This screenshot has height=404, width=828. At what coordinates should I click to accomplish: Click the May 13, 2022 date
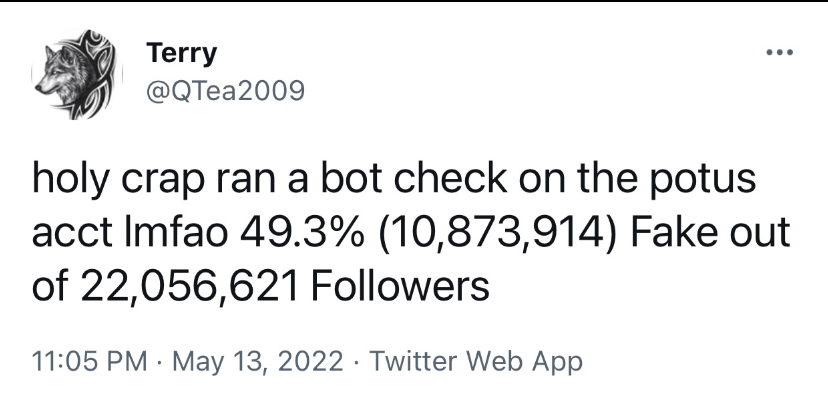[x=258, y=362]
